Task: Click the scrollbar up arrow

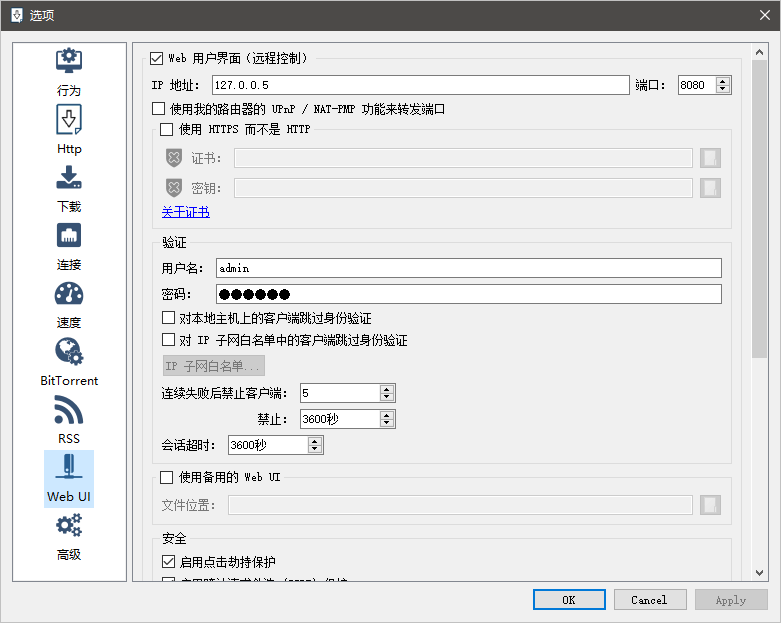Action: pos(759,52)
